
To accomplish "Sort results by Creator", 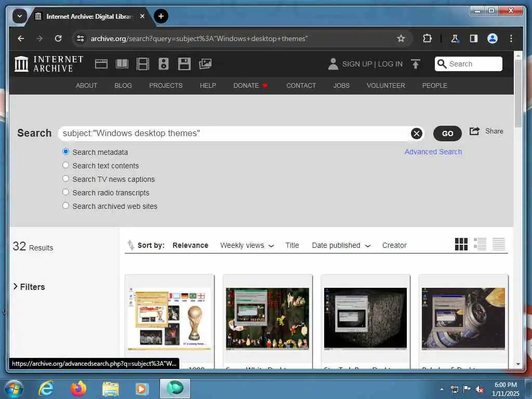I will [394, 245].
